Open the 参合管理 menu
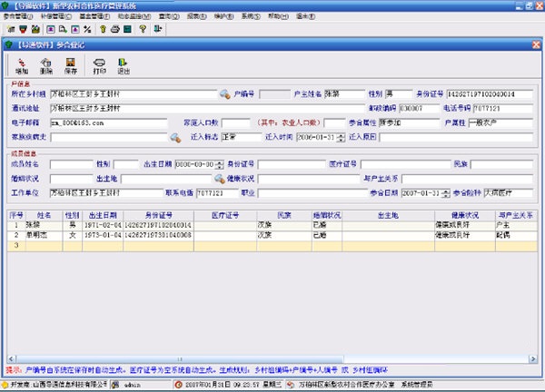The width and height of the screenshot is (545, 392). tap(18, 16)
